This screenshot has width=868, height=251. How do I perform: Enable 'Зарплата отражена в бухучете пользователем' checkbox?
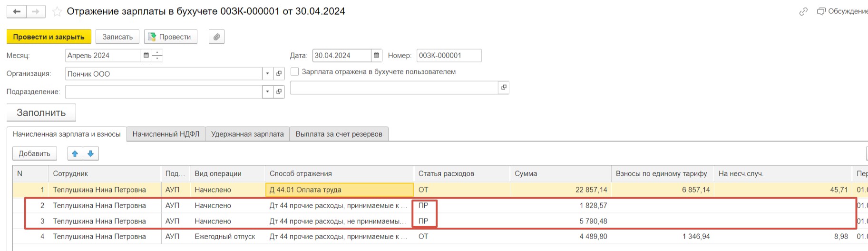pos(295,71)
